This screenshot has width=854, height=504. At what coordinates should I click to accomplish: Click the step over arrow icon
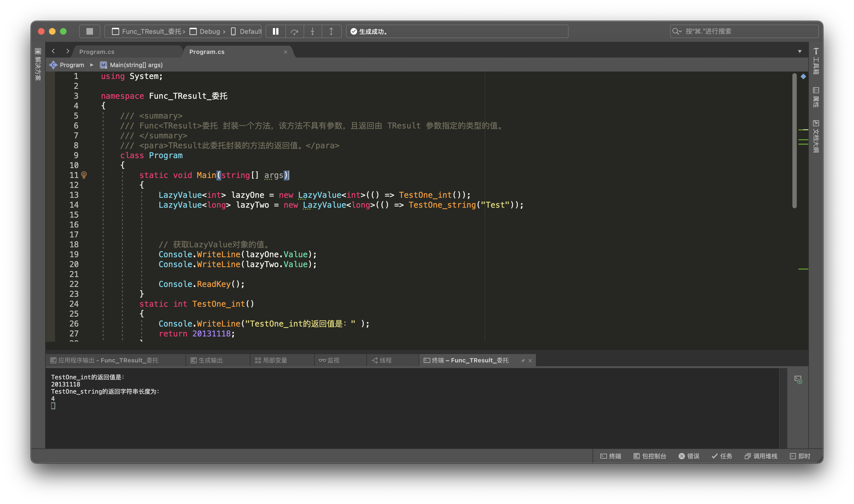(x=294, y=32)
